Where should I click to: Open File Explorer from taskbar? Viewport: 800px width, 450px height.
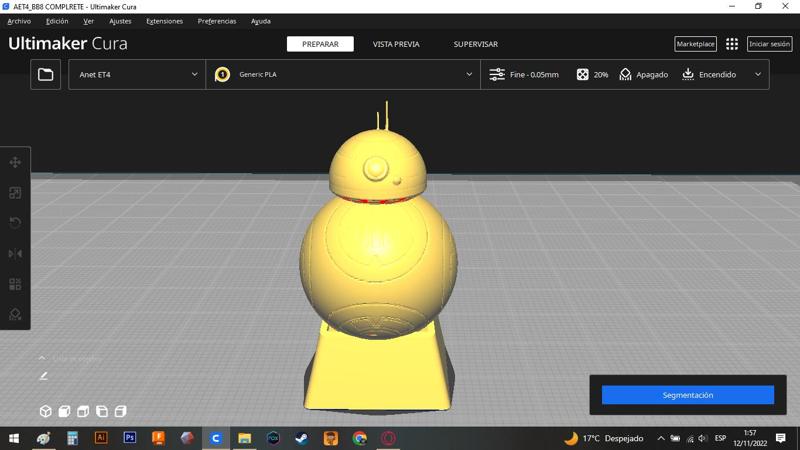pyautogui.click(x=244, y=438)
